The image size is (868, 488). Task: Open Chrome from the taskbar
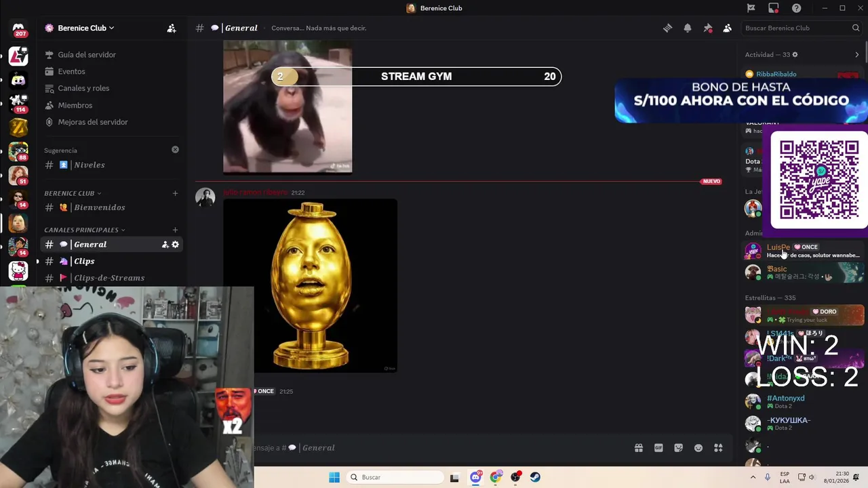496,477
